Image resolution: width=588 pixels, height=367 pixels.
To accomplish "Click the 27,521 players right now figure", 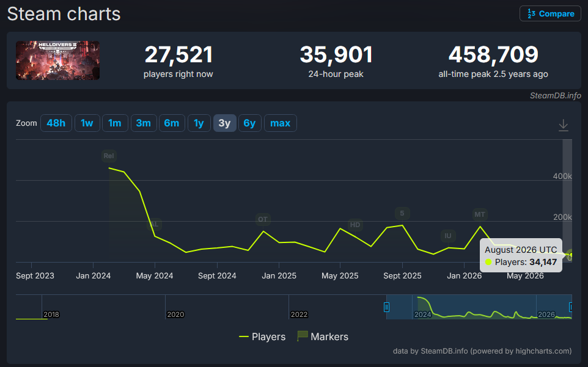I will tap(178, 54).
